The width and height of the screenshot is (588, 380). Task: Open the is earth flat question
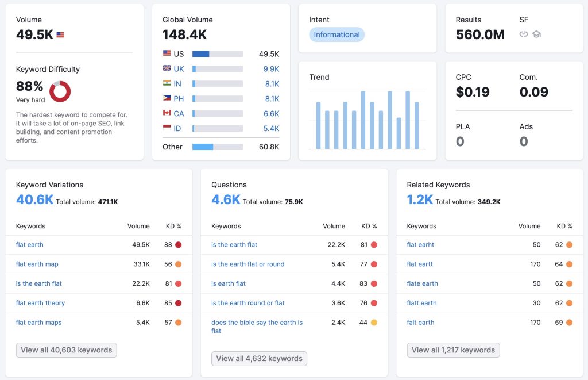click(x=229, y=283)
